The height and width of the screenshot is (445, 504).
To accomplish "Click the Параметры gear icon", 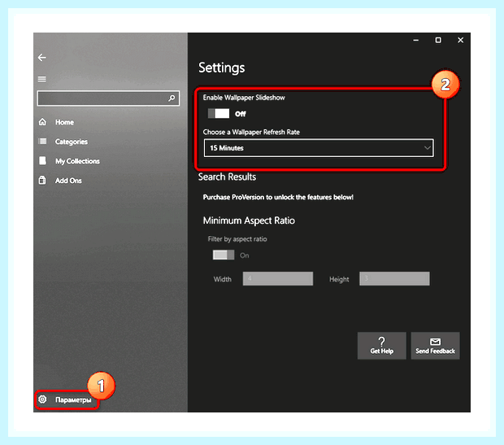I will [x=42, y=399].
